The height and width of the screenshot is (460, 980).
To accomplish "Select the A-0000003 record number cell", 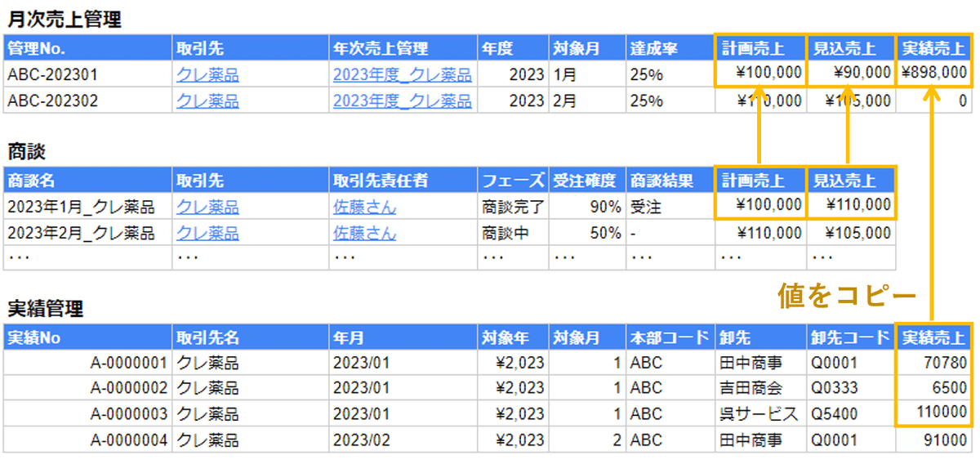I will click(x=88, y=414).
